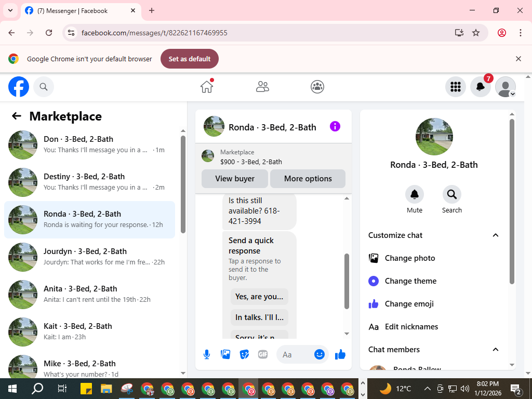Dismiss the default browser notification bar
Image resolution: width=532 pixels, height=399 pixels.
click(518, 59)
